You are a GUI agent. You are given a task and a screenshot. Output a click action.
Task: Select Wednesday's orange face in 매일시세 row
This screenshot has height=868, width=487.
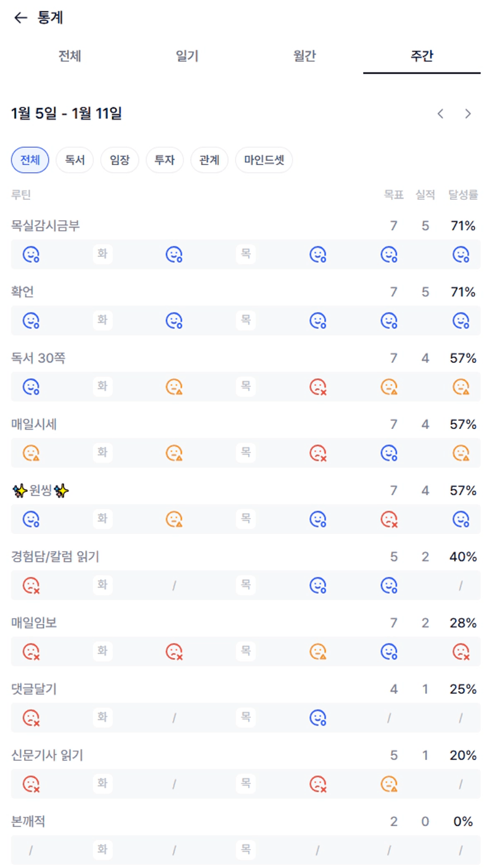(174, 453)
